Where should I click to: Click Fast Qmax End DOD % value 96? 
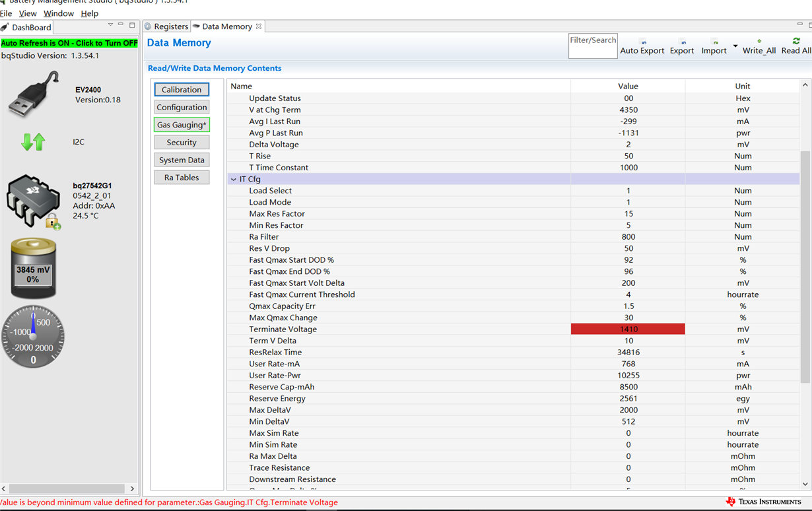point(628,271)
